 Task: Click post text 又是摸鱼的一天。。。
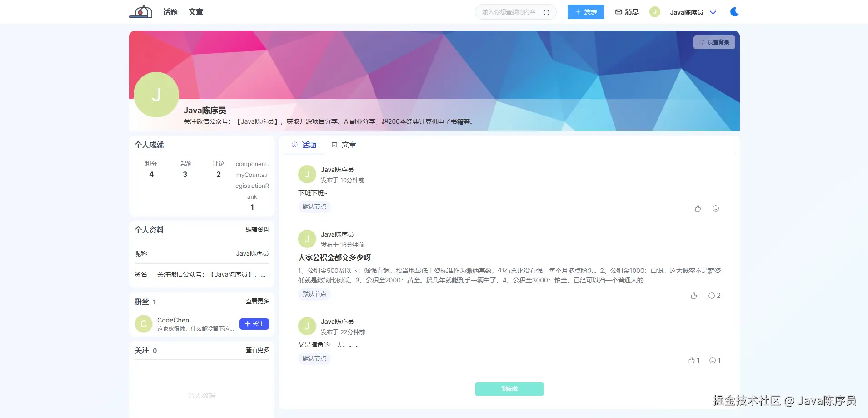click(x=328, y=345)
